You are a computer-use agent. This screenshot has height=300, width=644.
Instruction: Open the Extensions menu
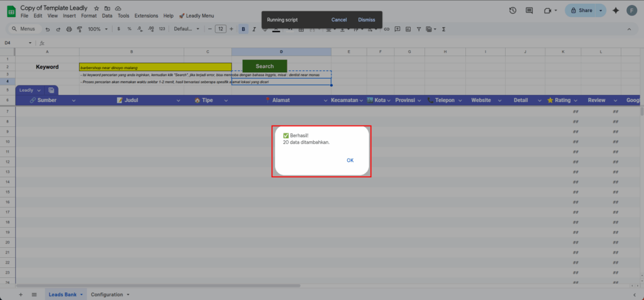146,15
